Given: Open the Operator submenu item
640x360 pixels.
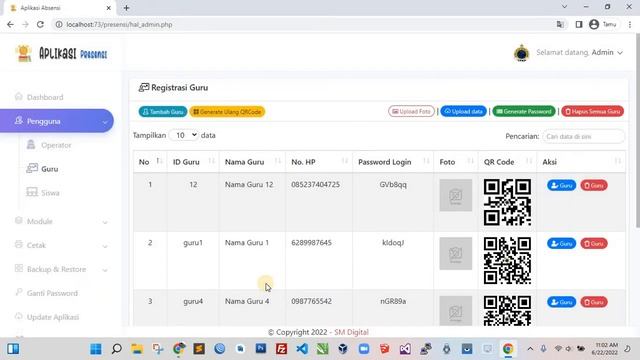Looking at the screenshot, I should point(49,145).
